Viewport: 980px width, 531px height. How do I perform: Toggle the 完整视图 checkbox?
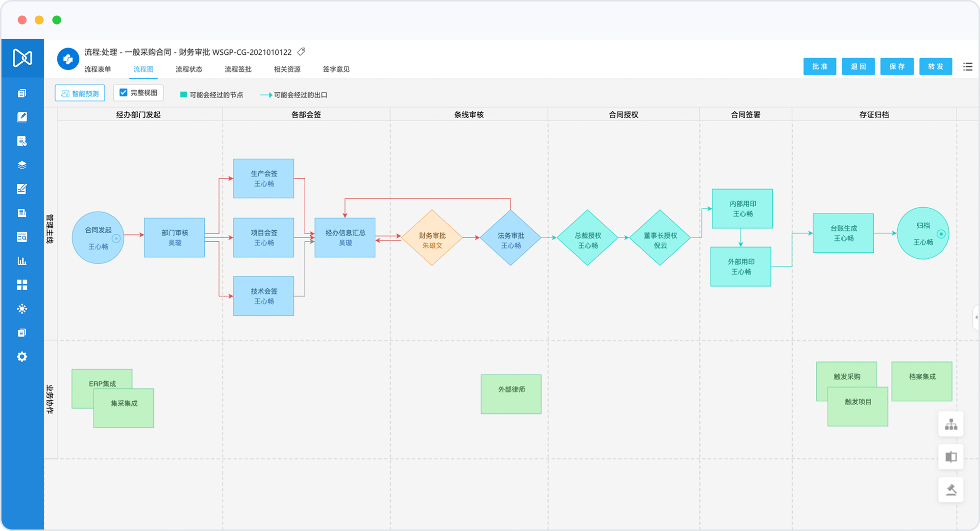pyautogui.click(x=123, y=93)
